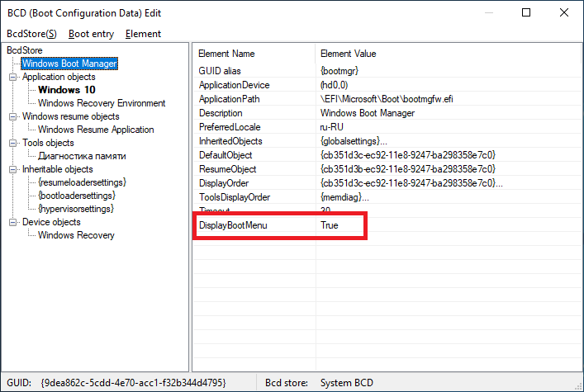
Task: Select the DisplayBootMenu row
Action: (x=387, y=225)
